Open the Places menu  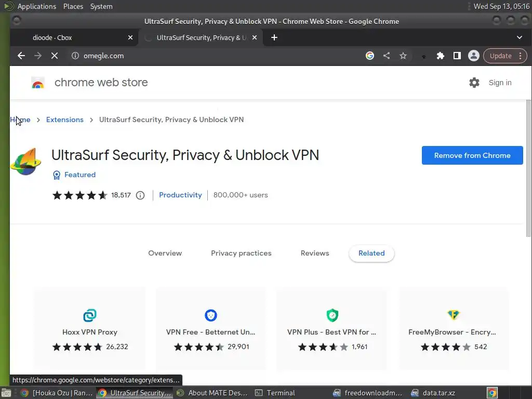click(73, 6)
